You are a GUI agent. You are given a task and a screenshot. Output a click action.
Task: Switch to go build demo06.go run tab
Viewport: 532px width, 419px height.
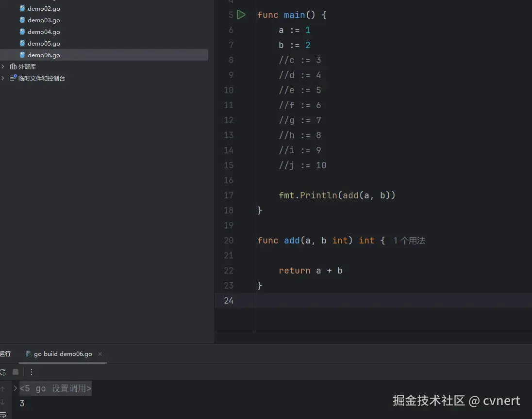63,354
